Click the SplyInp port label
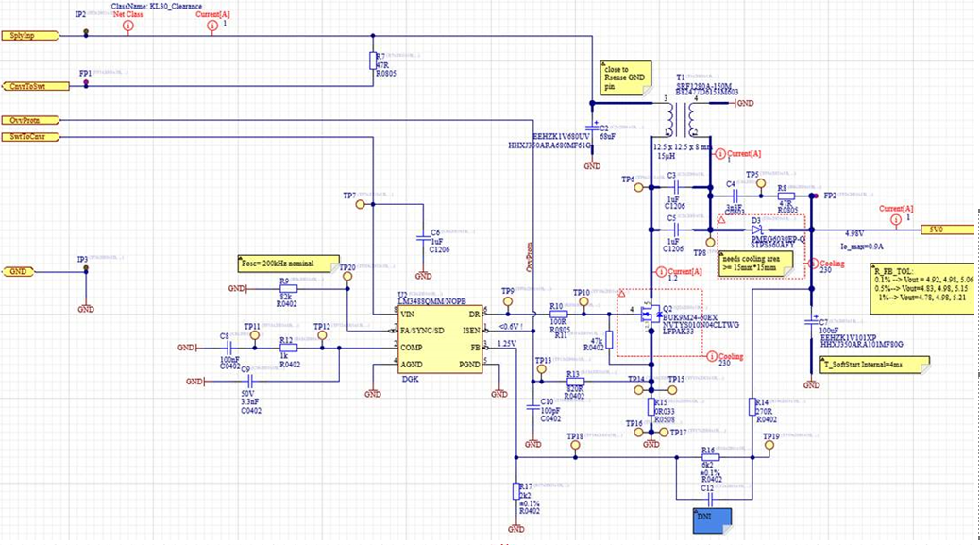Screen dimensions: 980x545 30,36
